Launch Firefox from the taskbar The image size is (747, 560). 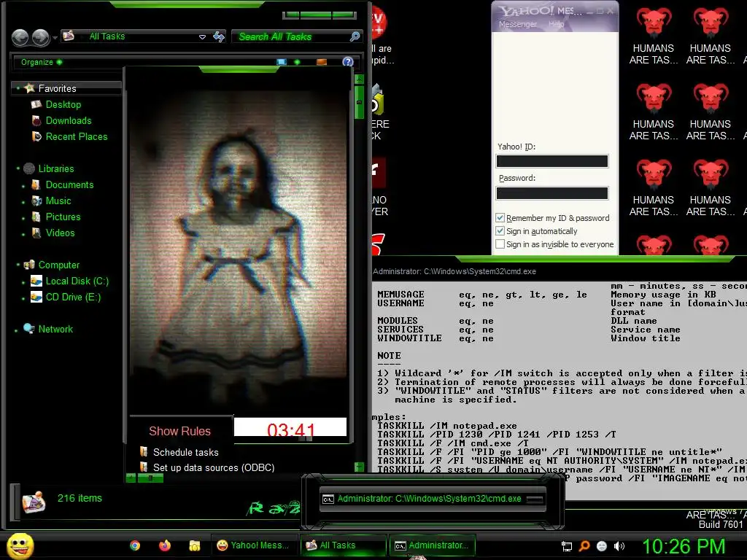[165, 545]
